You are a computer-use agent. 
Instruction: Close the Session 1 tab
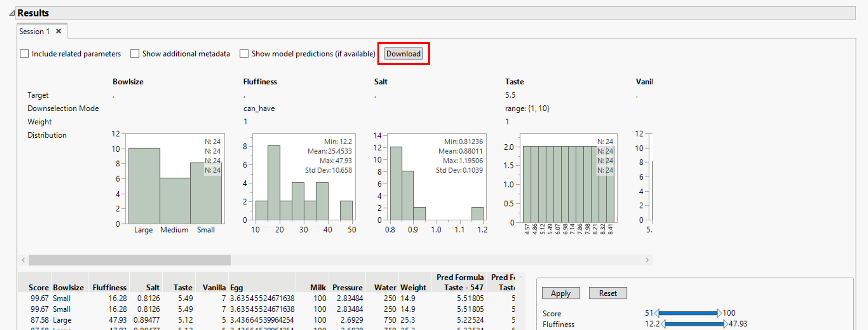59,31
